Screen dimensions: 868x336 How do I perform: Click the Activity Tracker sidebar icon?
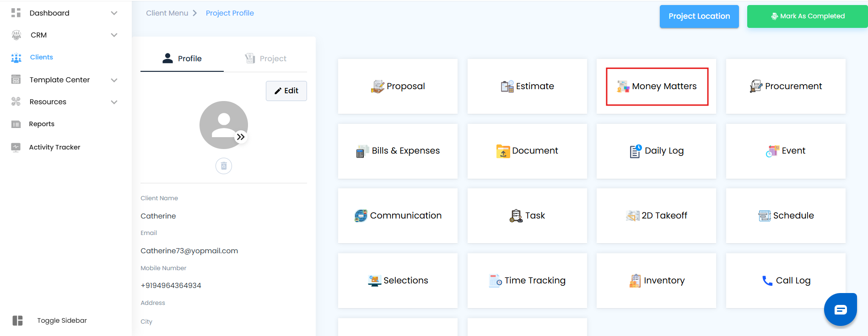click(x=16, y=147)
